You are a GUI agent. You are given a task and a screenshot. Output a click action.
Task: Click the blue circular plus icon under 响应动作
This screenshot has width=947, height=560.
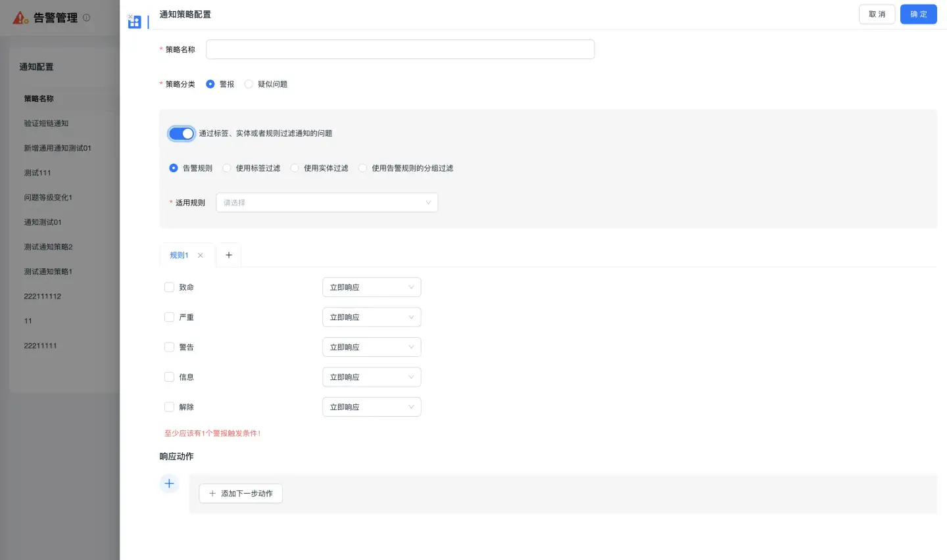click(169, 484)
